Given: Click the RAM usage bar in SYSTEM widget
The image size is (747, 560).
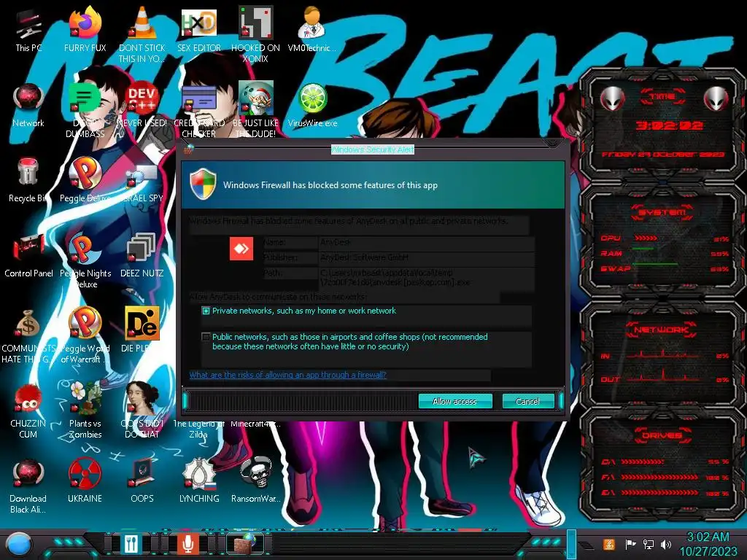Looking at the screenshot, I should 643,249.
